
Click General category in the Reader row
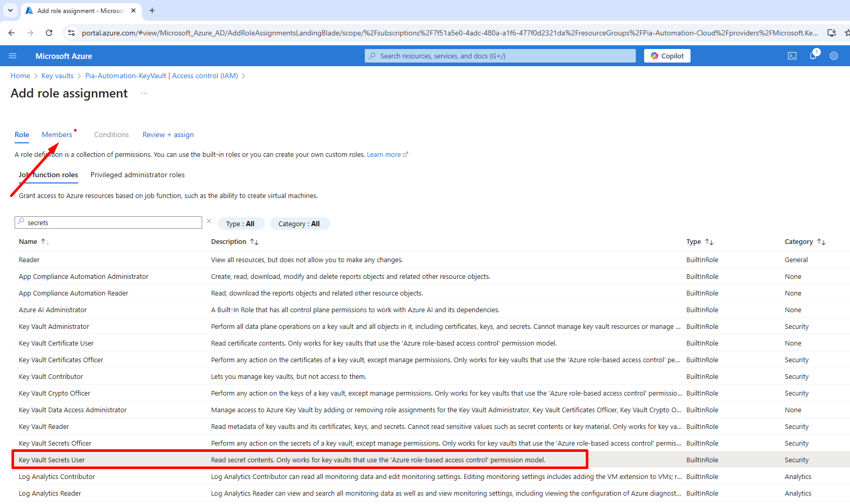[796, 260]
